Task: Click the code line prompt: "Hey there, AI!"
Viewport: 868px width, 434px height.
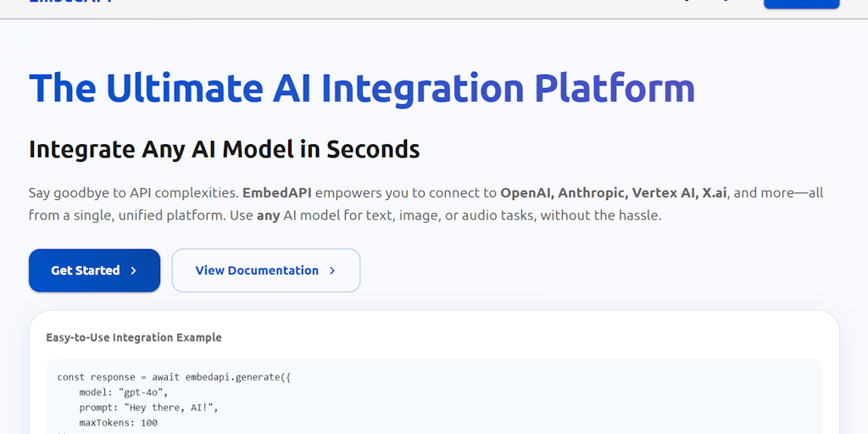Action: coord(149,408)
